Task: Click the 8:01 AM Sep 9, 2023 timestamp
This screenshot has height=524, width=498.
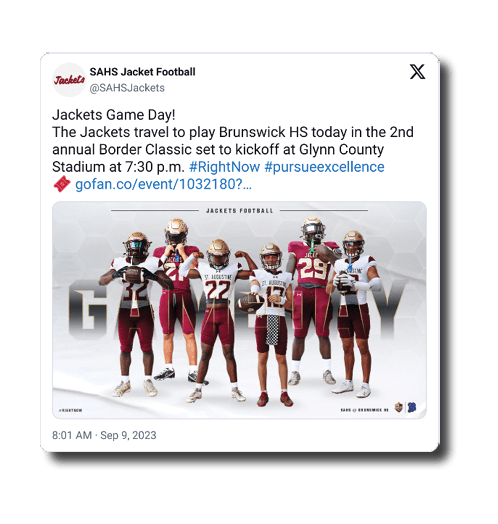Action: 104,435
